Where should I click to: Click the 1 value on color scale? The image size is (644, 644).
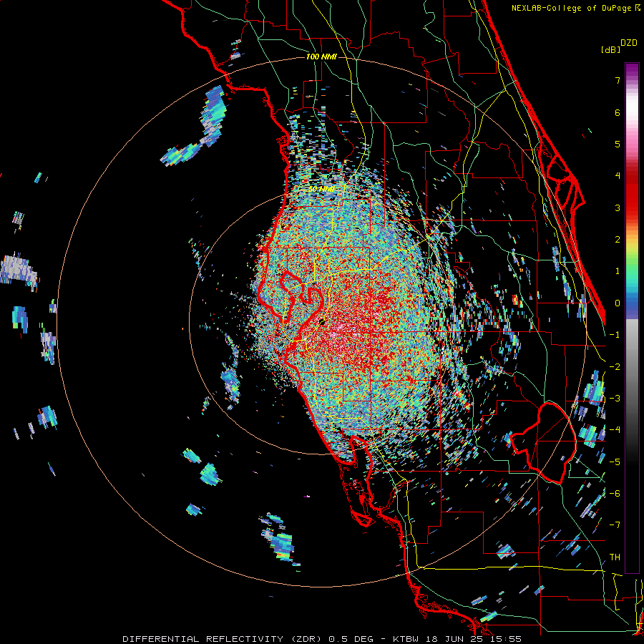[618, 271]
